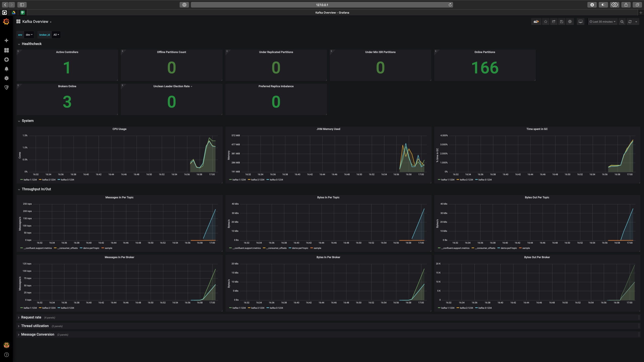Open the Explore compass icon in sidebar
644x362 pixels.
tap(7, 60)
